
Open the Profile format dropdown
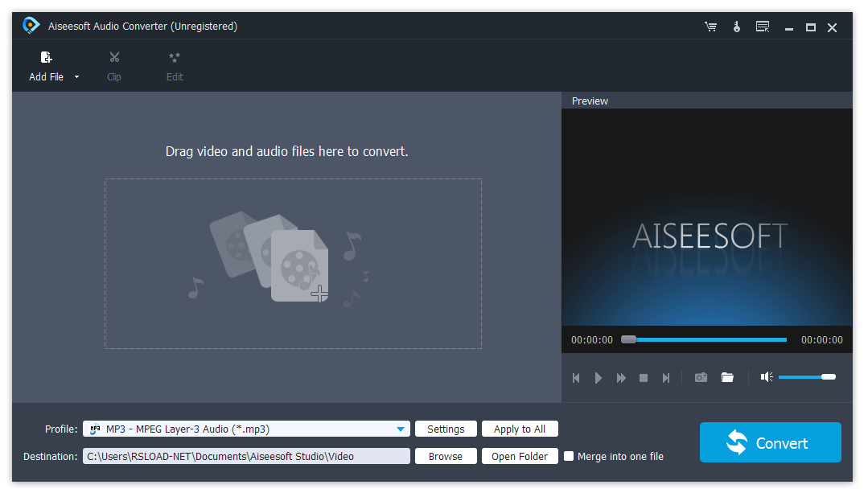tap(400, 429)
